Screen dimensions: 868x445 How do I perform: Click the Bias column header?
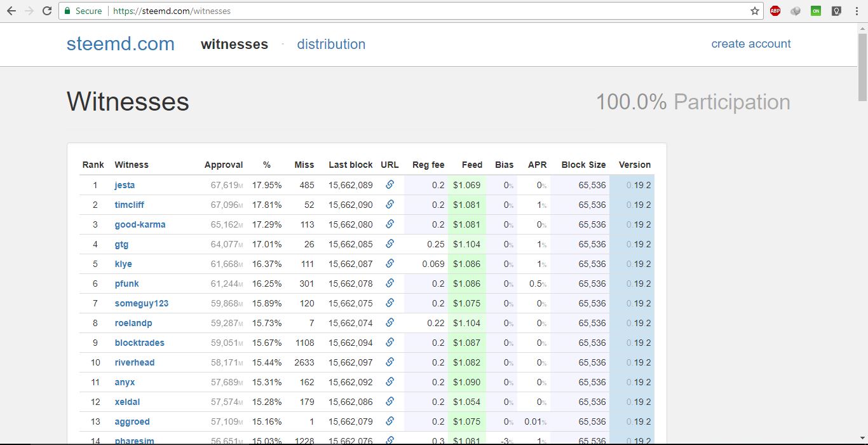point(505,165)
